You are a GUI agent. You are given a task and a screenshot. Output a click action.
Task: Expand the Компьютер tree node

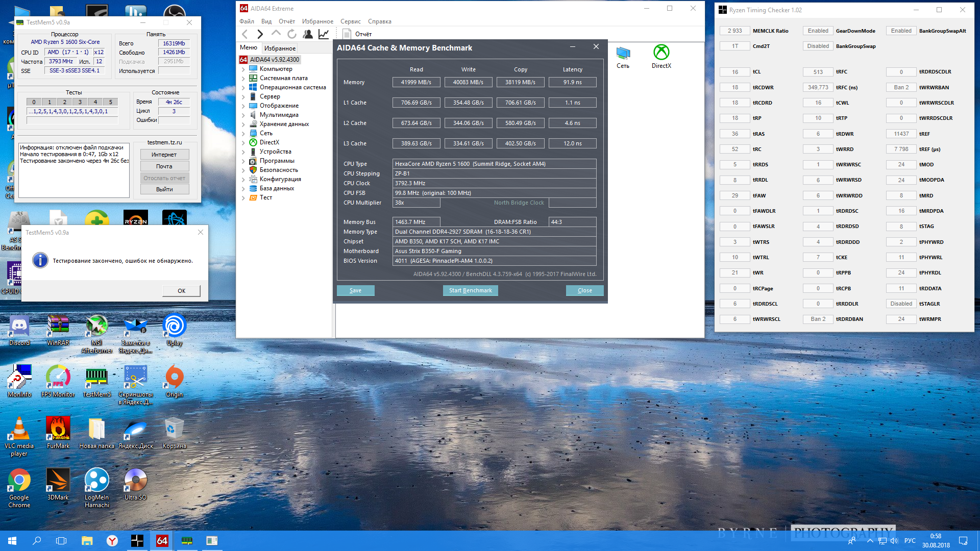(243, 69)
